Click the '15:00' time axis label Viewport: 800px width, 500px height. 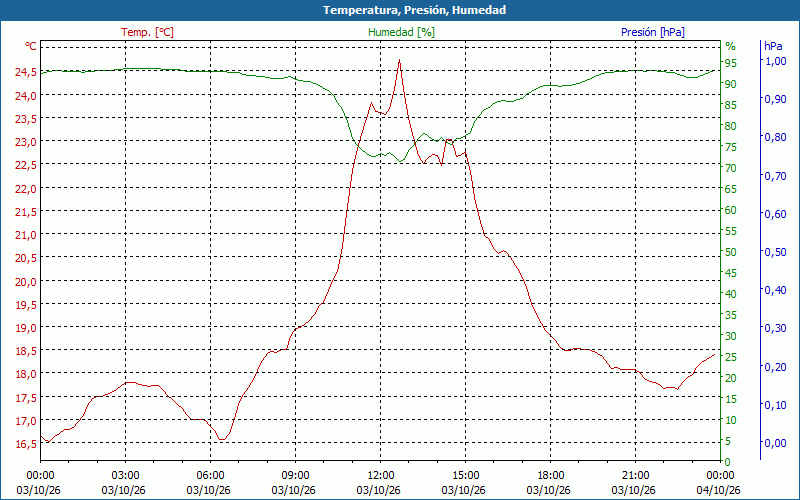pyautogui.click(x=465, y=476)
